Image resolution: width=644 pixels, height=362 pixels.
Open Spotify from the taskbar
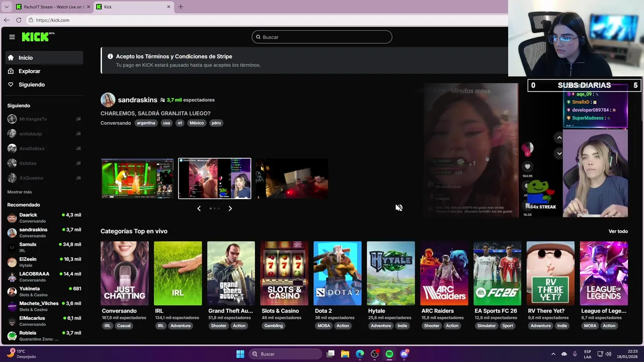(389, 354)
